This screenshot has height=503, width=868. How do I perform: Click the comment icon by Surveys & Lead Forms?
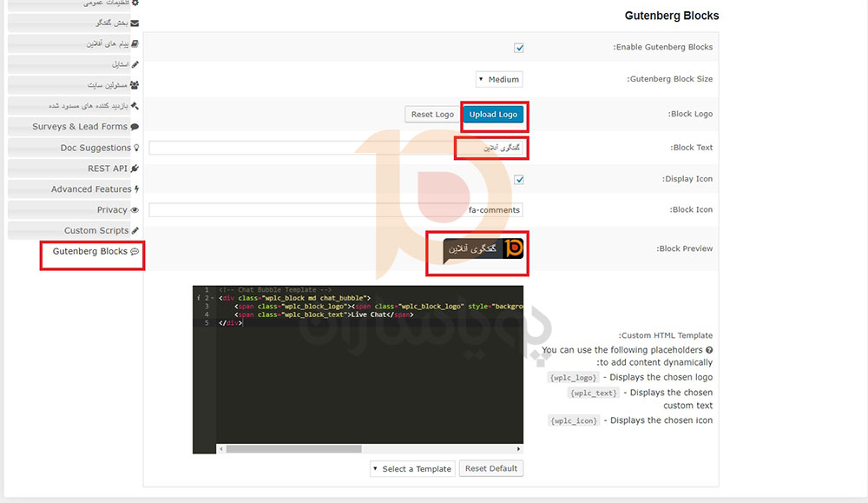pyautogui.click(x=135, y=127)
